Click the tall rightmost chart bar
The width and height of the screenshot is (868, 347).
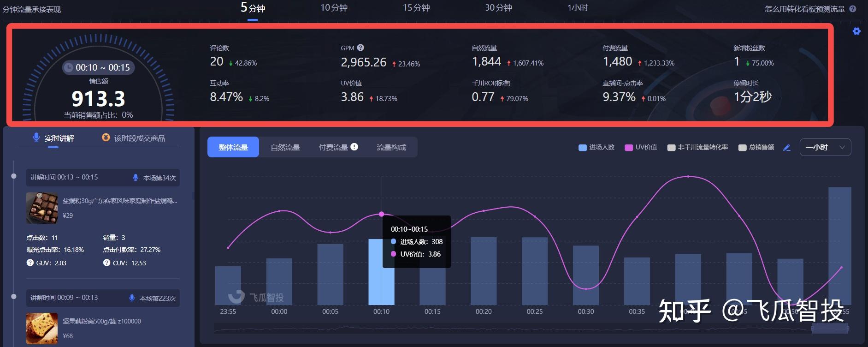click(x=839, y=246)
